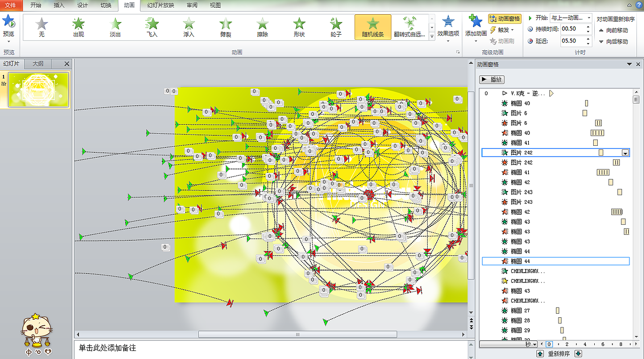Select the 擦除 (Wipe) animation effect

point(262,27)
